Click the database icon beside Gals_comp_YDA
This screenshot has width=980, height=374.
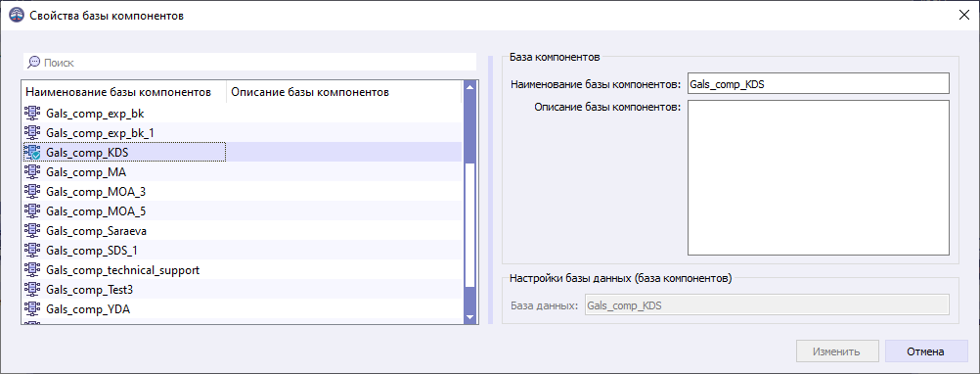[x=32, y=308]
